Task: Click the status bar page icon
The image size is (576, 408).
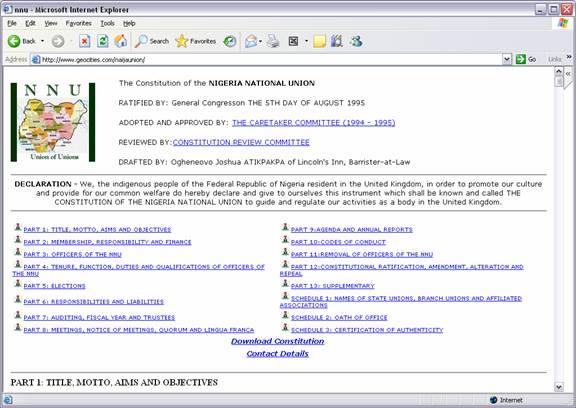Action: click(8, 400)
